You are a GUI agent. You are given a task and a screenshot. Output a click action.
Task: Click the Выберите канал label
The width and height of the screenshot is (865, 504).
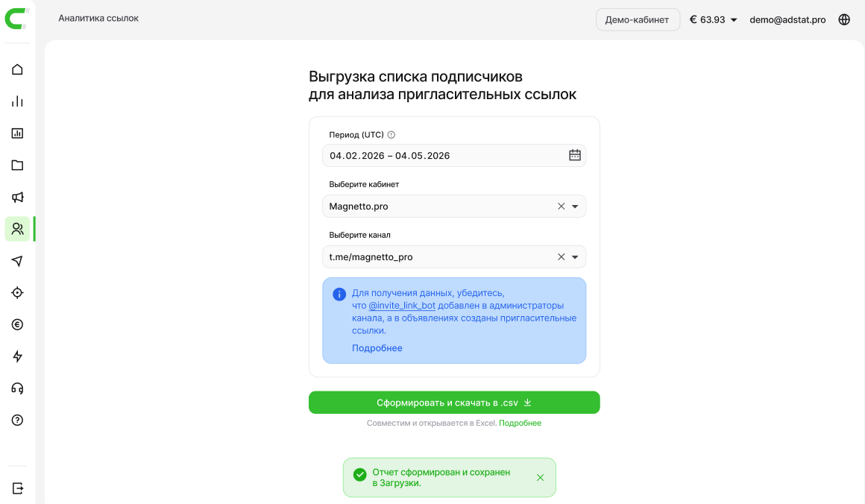[x=359, y=235]
